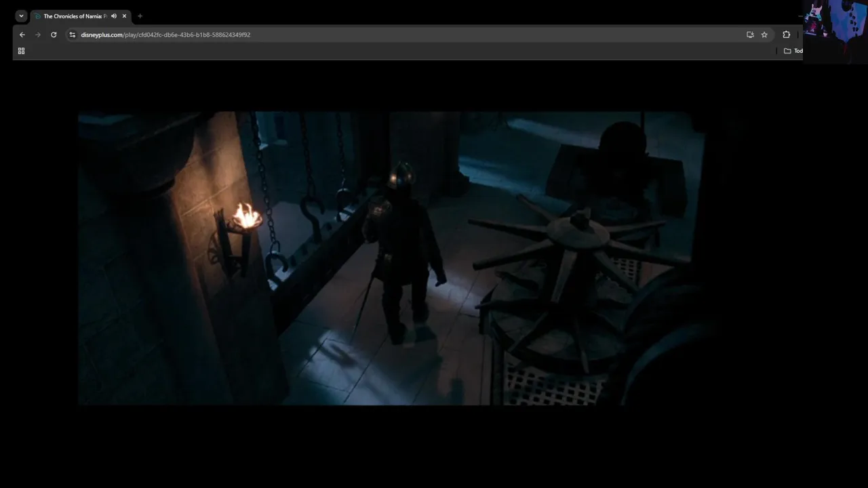View site information for disneyplus.com
The image size is (868, 488).
pyautogui.click(x=73, y=35)
